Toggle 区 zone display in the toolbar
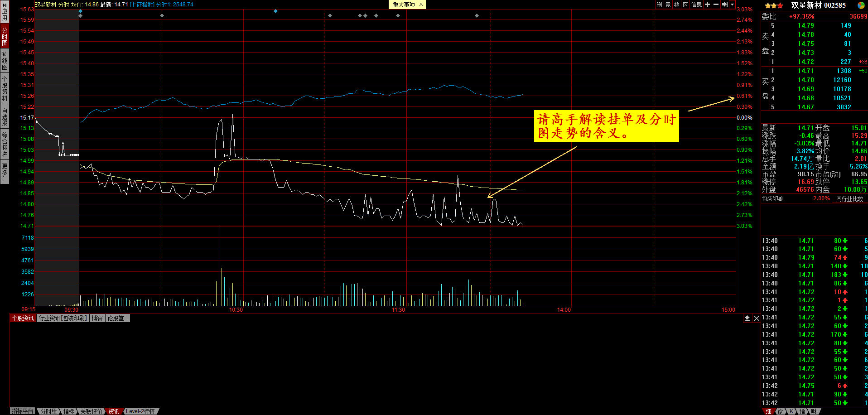Viewport: 868px width, 415px height. coord(685,5)
